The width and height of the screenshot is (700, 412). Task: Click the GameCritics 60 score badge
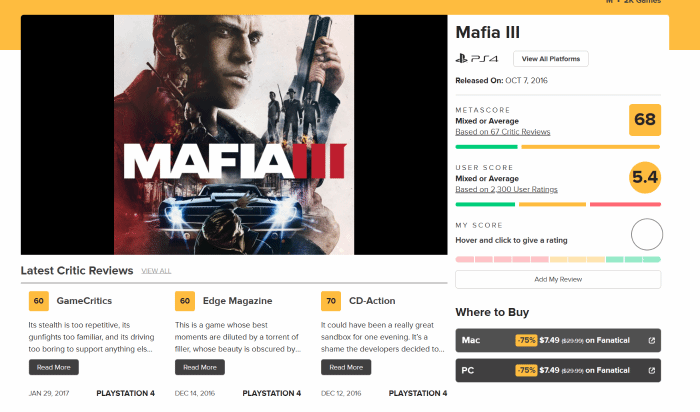(x=39, y=301)
